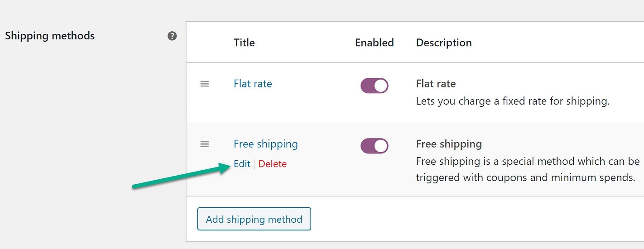This screenshot has height=249, width=644.
Task: Grab the Free shipping drag handle icon
Action: 205,144
